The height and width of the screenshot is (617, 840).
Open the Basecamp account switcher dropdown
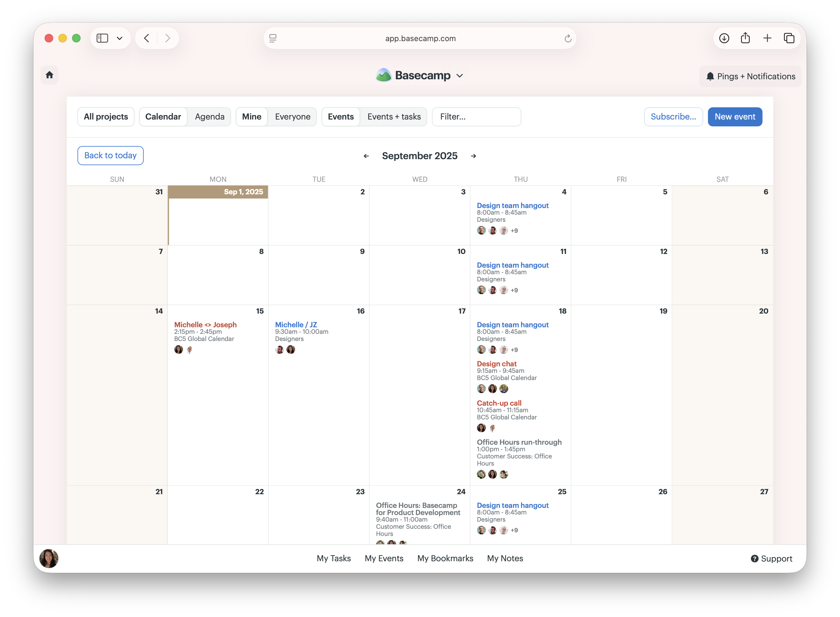point(420,75)
